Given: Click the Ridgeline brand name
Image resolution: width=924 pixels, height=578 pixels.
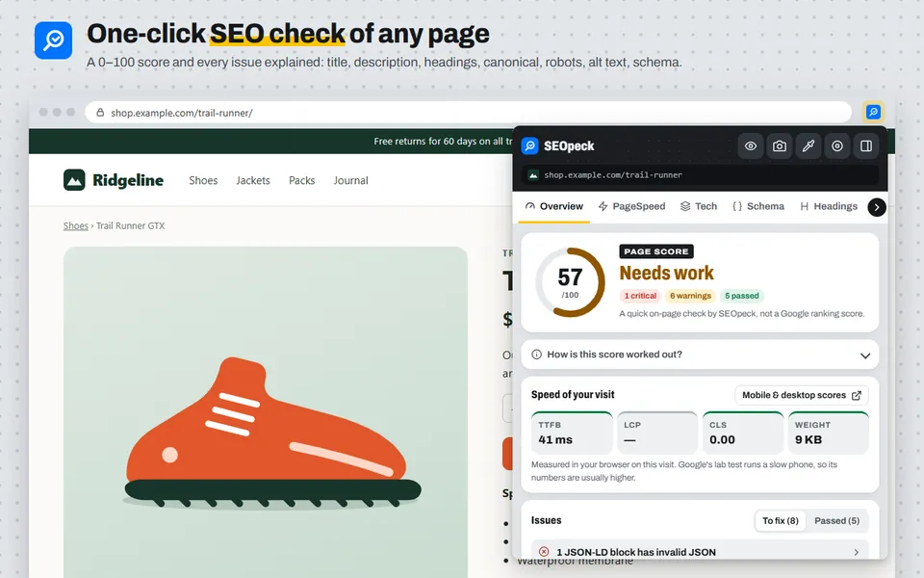Looking at the screenshot, I should point(128,180).
